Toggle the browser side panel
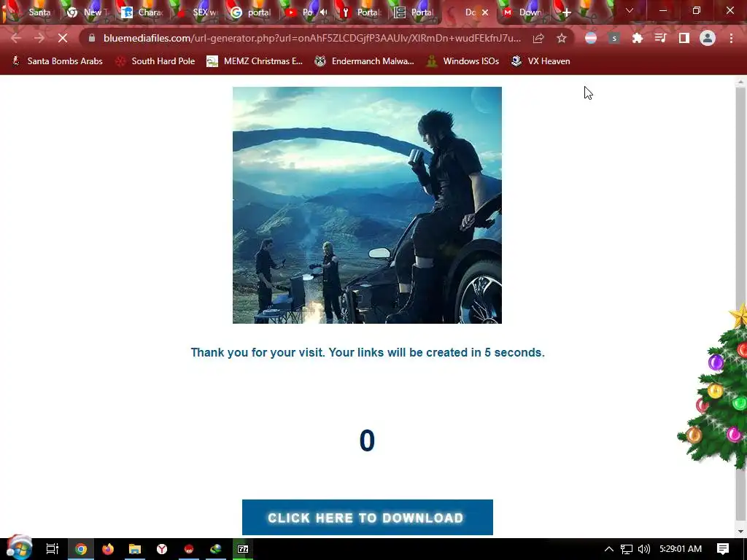Image resolution: width=747 pixels, height=560 pixels. (x=684, y=38)
